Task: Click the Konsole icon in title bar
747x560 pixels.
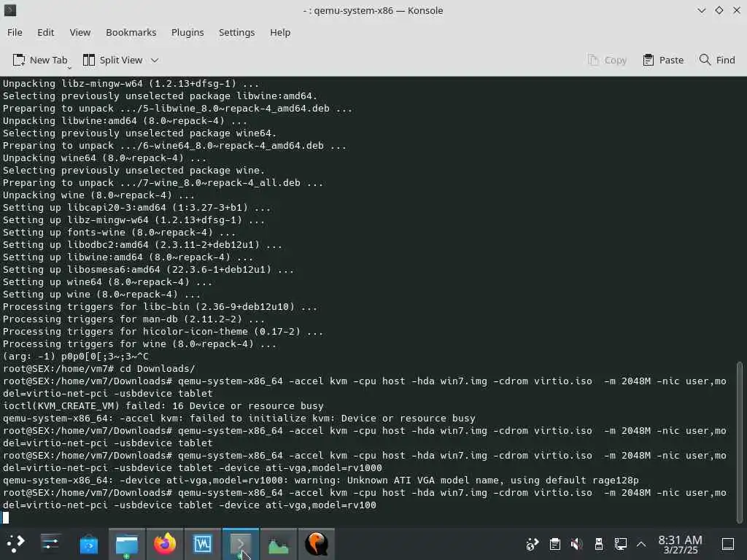Action: (x=10, y=10)
